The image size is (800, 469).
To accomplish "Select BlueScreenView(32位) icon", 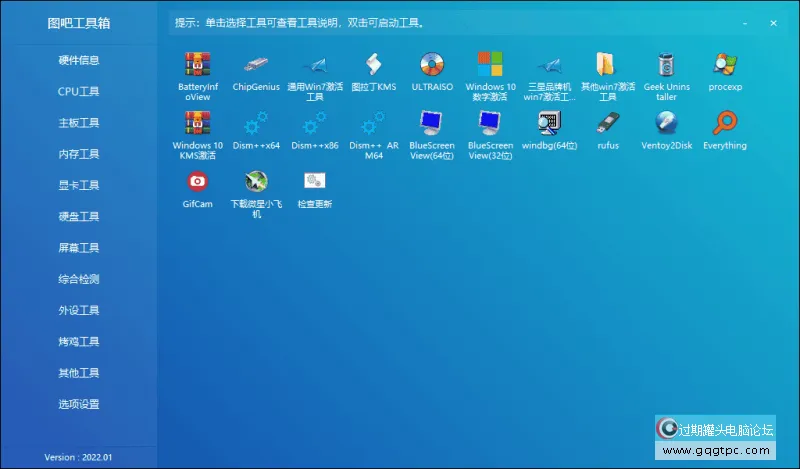I will pyautogui.click(x=490, y=123).
